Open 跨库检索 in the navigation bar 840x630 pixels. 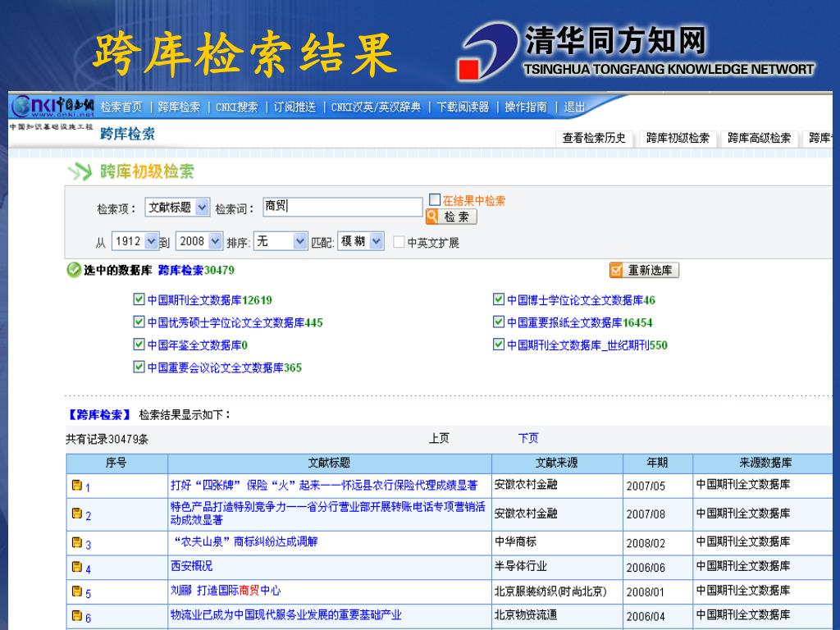[x=179, y=107]
